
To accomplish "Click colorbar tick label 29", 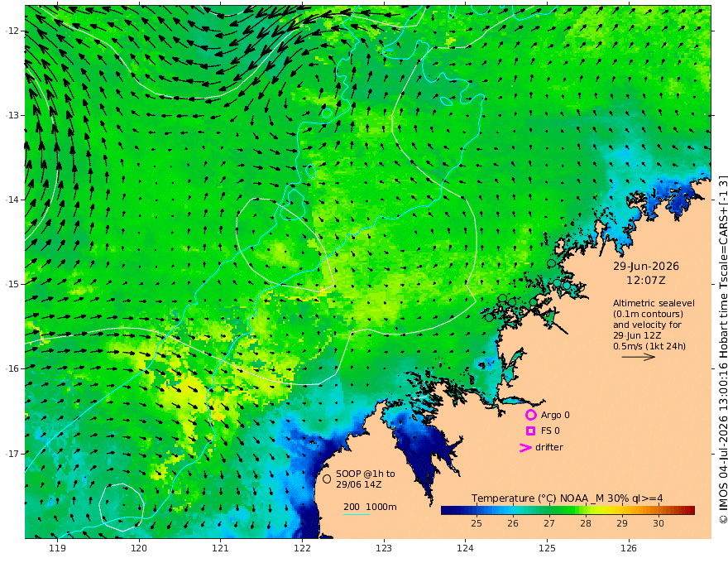I will (x=622, y=523).
